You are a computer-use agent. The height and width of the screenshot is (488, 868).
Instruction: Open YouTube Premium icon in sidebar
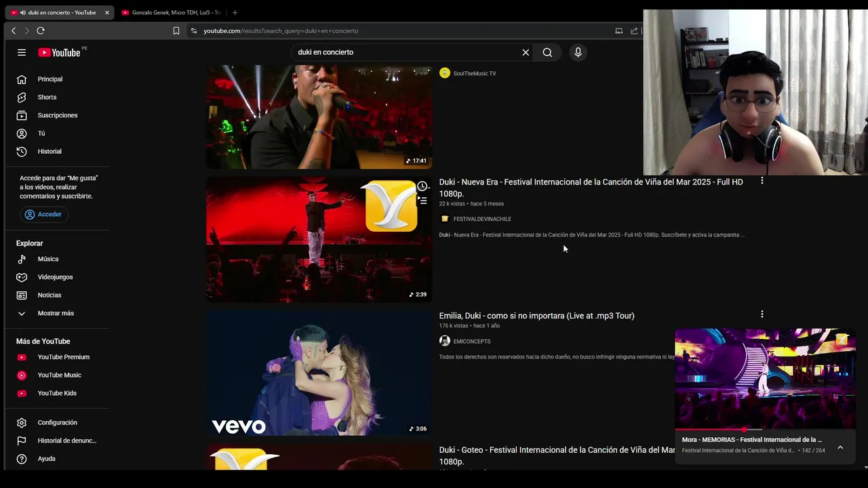pos(22,357)
